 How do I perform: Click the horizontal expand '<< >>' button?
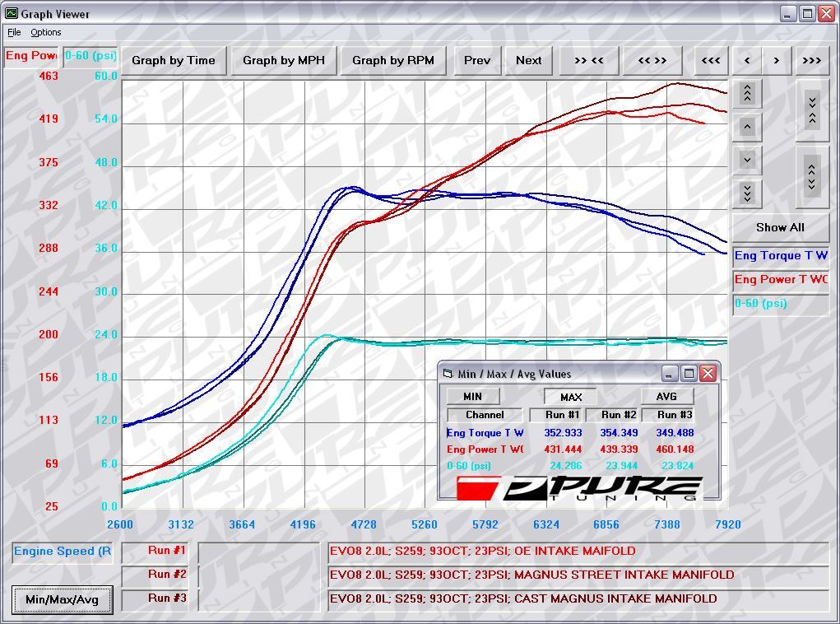point(652,60)
